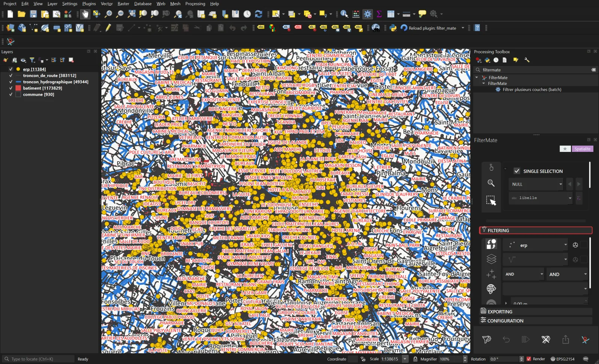Click the yellow Map Tips speech bubble icon

point(422,14)
